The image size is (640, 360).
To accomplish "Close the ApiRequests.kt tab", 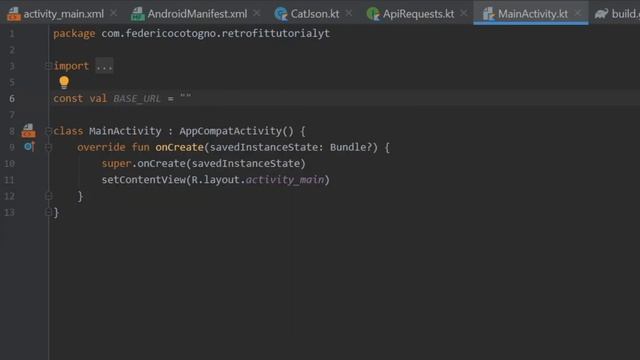I will coord(464,13).
